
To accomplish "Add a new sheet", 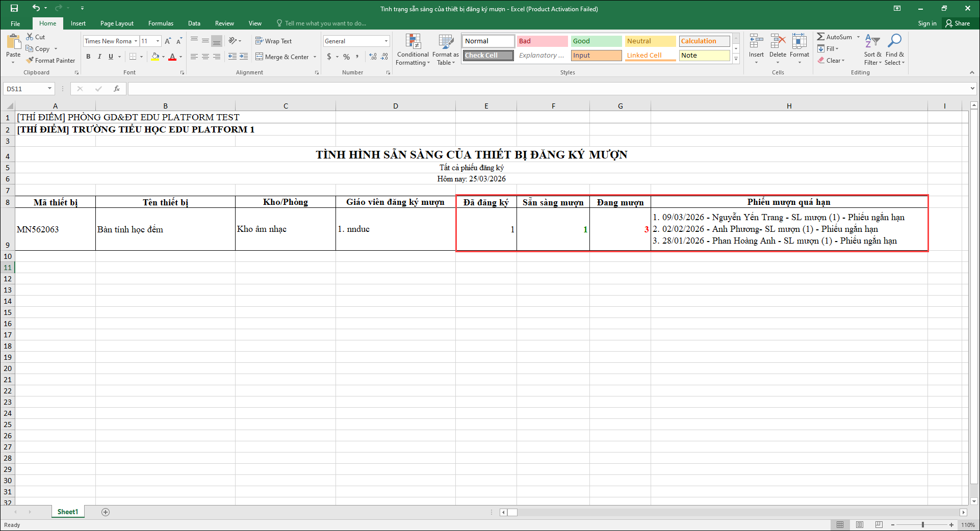I will pos(106,512).
